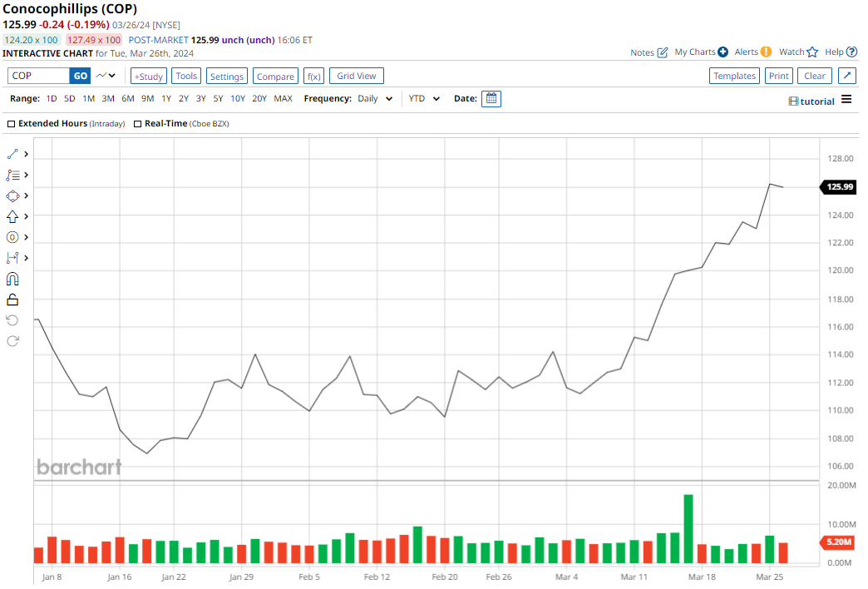868x589 pixels.
Task: Click the Templates button
Action: pos(734,76)
